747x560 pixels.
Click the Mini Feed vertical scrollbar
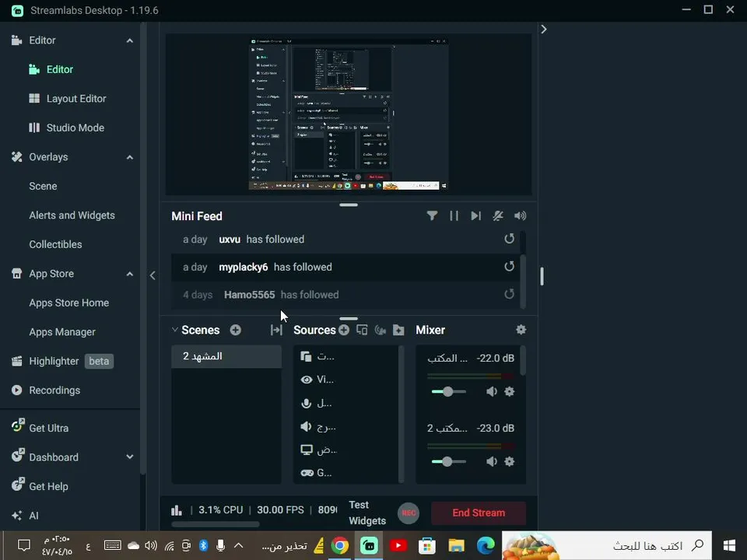pos(523,282)
